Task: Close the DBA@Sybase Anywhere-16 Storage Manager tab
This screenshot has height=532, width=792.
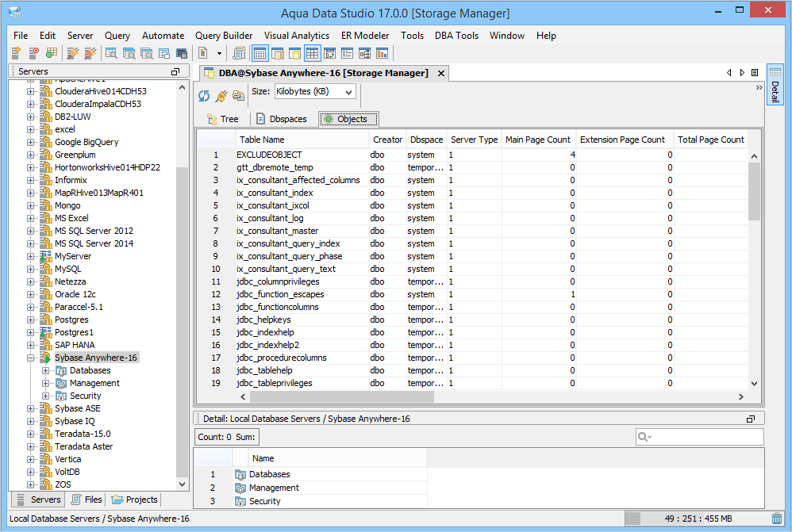Action: (x=441, y=73)
